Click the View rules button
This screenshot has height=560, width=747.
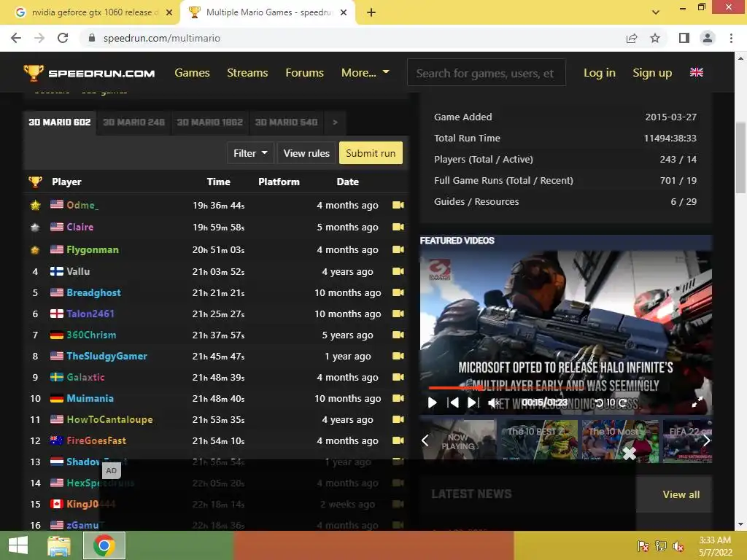click(x=306, y=153)
